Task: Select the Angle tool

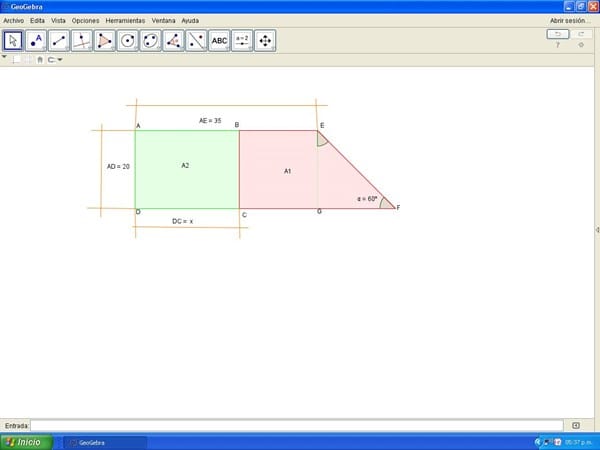Action: coord(173,41)
